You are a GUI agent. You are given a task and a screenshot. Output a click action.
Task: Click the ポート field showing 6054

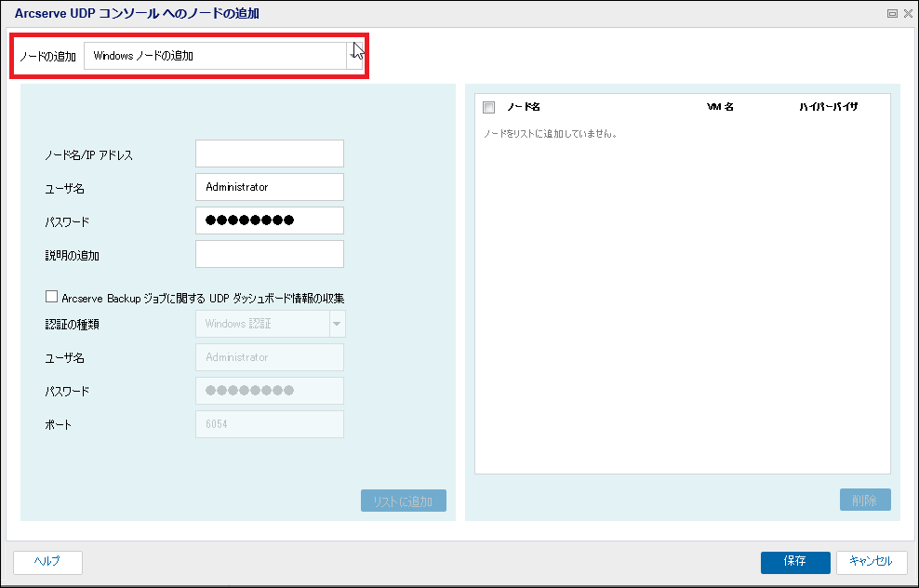[x=270, y=424]
